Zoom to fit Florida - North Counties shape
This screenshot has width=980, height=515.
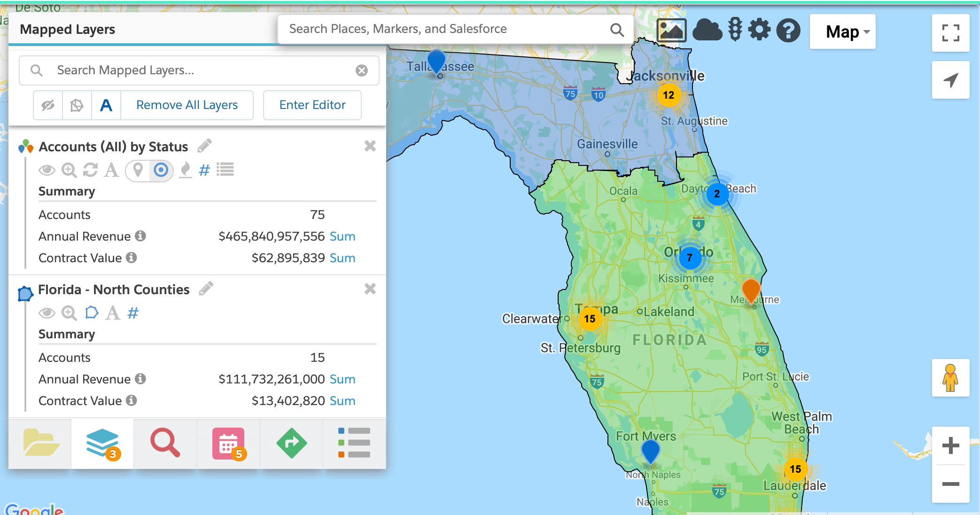coord(69,313)
